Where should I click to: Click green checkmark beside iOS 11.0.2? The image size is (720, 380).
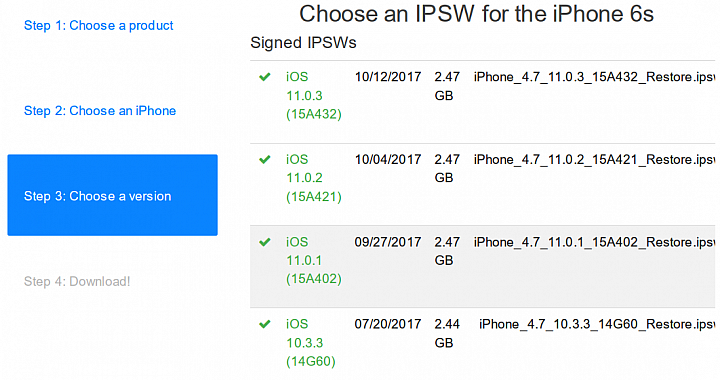264,160
